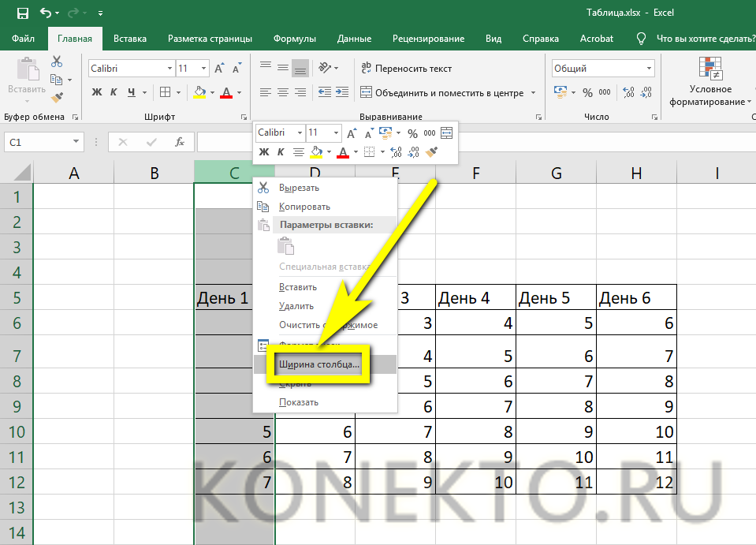Click ribbon fill color yellow bucket

(x=199, y=93)
